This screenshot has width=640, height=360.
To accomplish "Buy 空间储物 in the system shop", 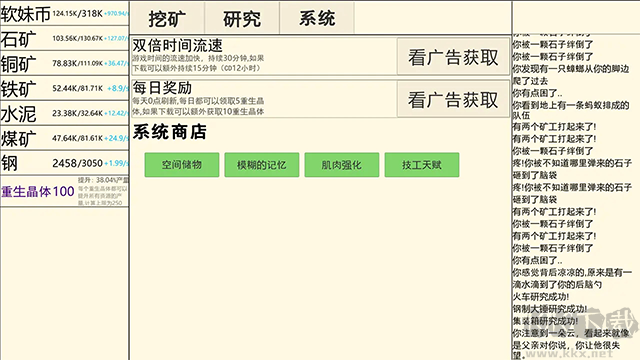I will [182, 165].
